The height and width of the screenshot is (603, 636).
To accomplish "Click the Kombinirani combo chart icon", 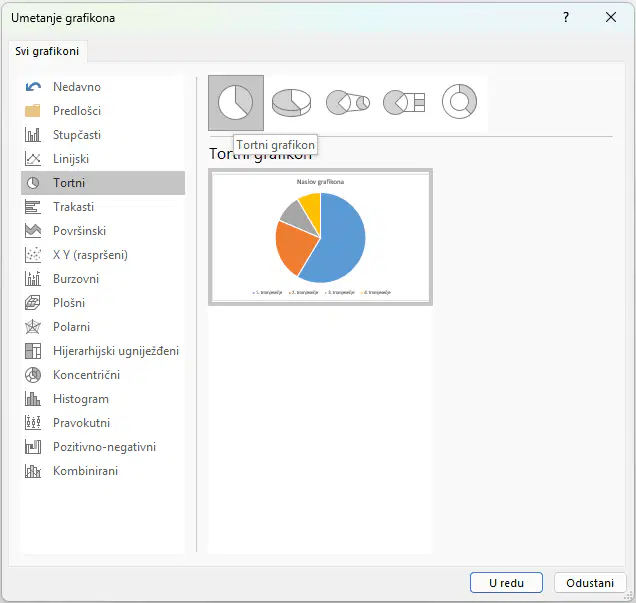I will 32,471.
